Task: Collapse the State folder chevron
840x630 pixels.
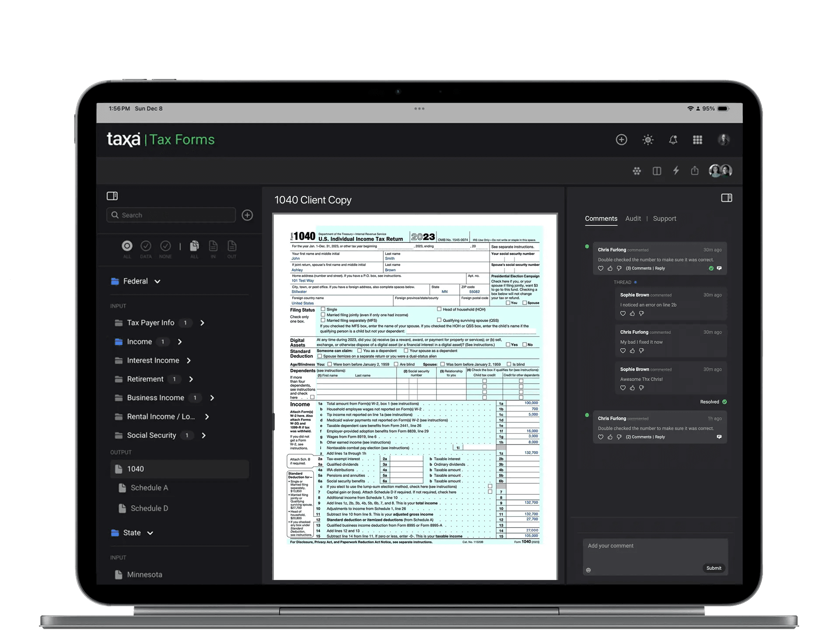Action: coord(150,533)
